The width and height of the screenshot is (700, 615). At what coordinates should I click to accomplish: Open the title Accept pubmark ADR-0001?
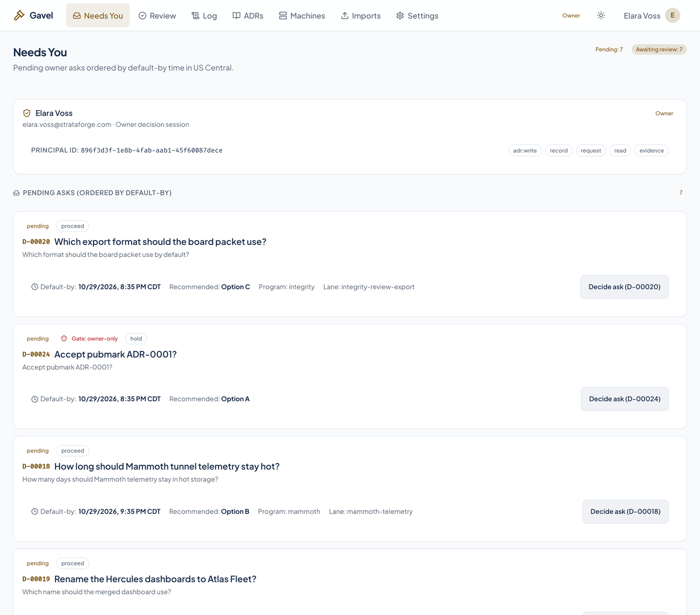click(x=115, y=354)
